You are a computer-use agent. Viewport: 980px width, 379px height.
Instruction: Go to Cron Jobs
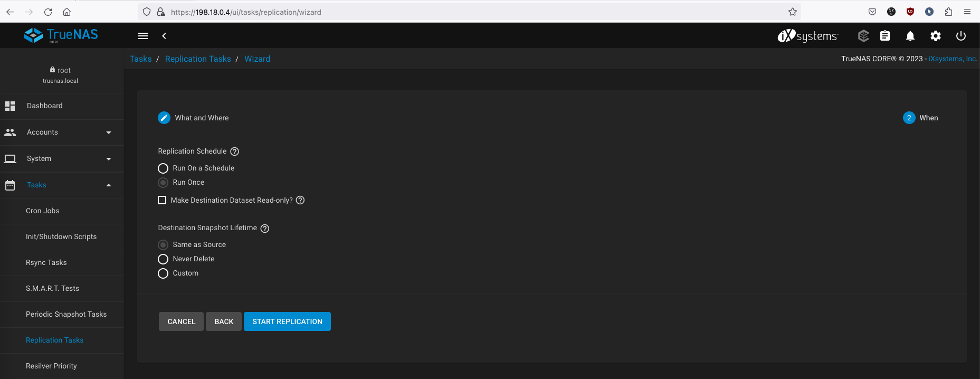(x=43, y=211)
